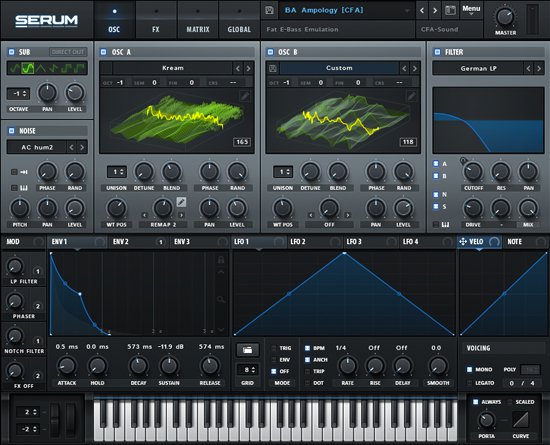Click the envelope lock icon

(221, 260)
